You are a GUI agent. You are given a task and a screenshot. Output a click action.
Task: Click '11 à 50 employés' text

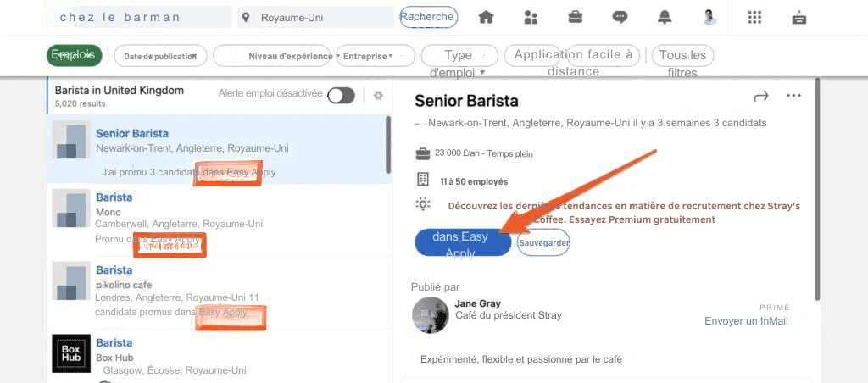(474, 181)
